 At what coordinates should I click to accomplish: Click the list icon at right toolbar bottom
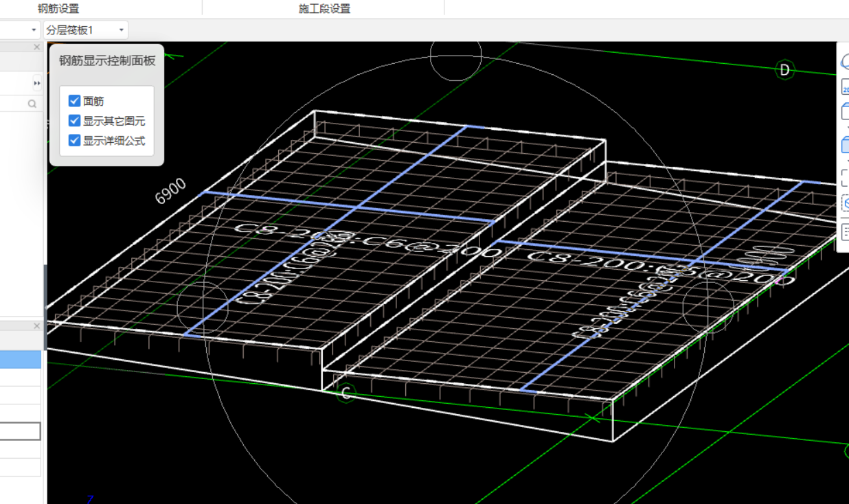(845, 231)
